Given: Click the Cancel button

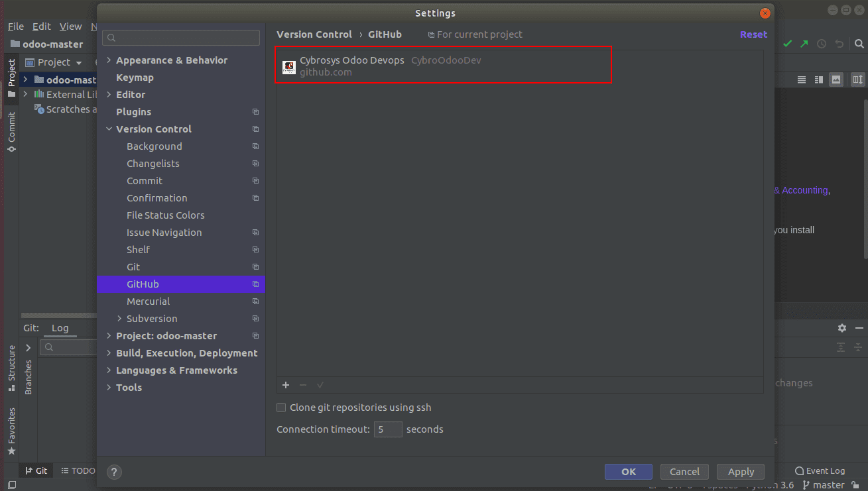Looking at the screenshot, I should pos(684,472).
